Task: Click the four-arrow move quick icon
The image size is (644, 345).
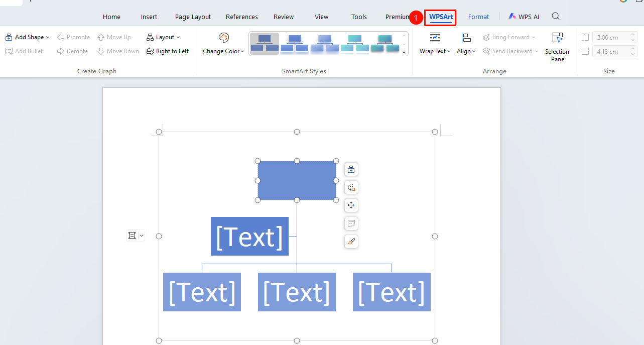Action: [351, 205]
